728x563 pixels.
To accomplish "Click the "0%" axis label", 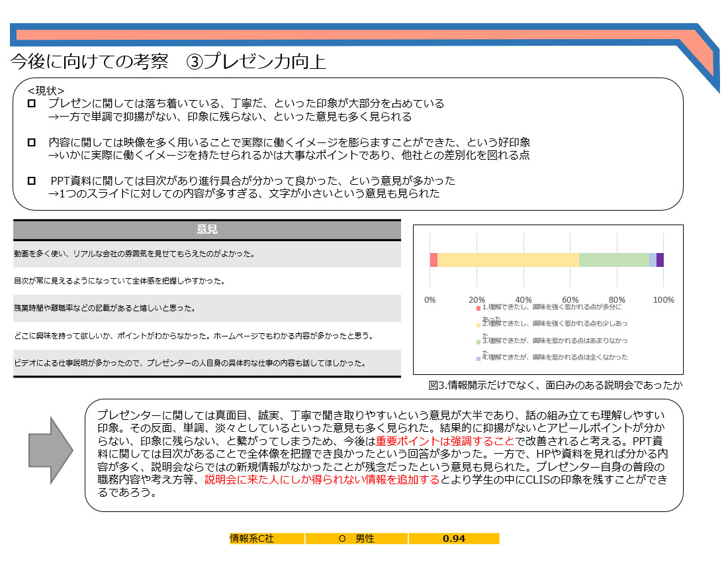I will [x=430, y=299].
